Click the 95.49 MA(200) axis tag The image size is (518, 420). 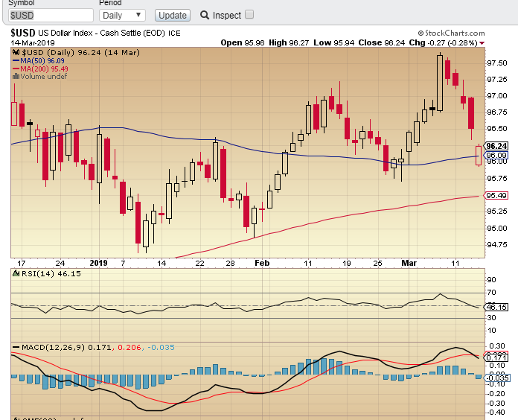pos(496,196)
